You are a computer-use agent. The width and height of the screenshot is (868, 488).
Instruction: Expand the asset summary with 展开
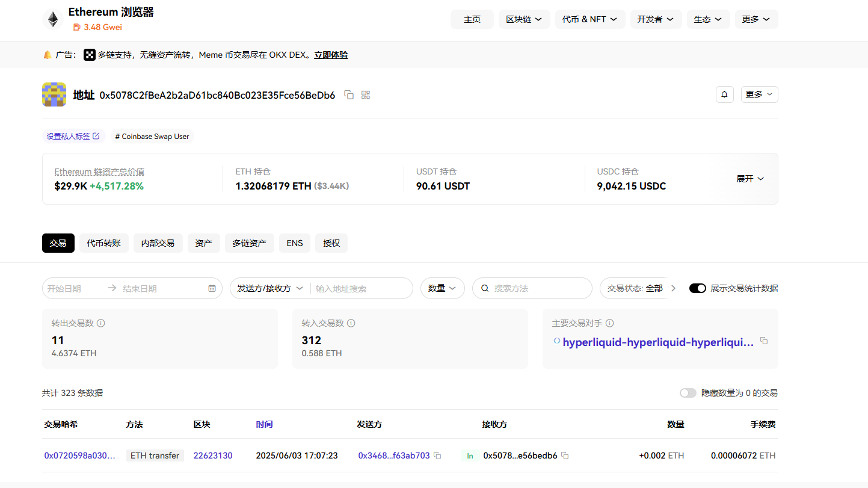pos(750,179)
